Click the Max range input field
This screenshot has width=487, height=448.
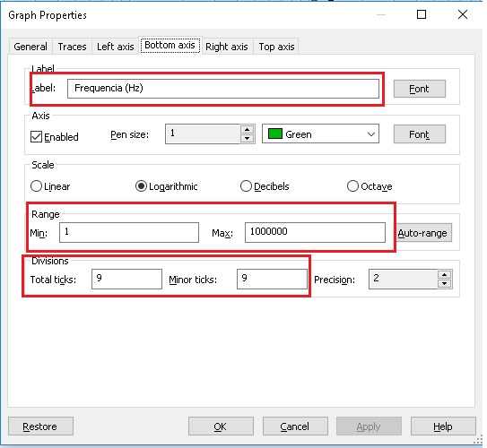(x=315, y=232)
